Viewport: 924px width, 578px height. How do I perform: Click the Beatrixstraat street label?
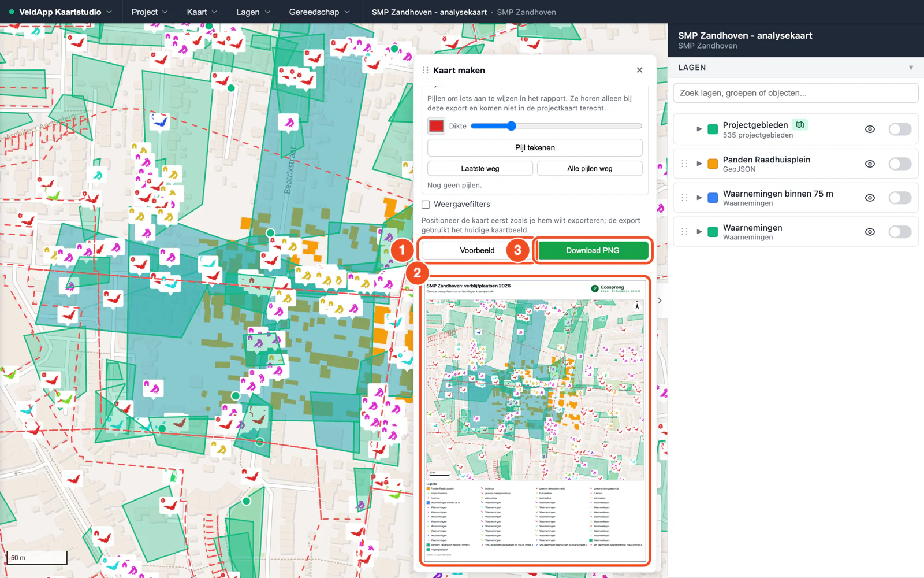pos(290,170)
